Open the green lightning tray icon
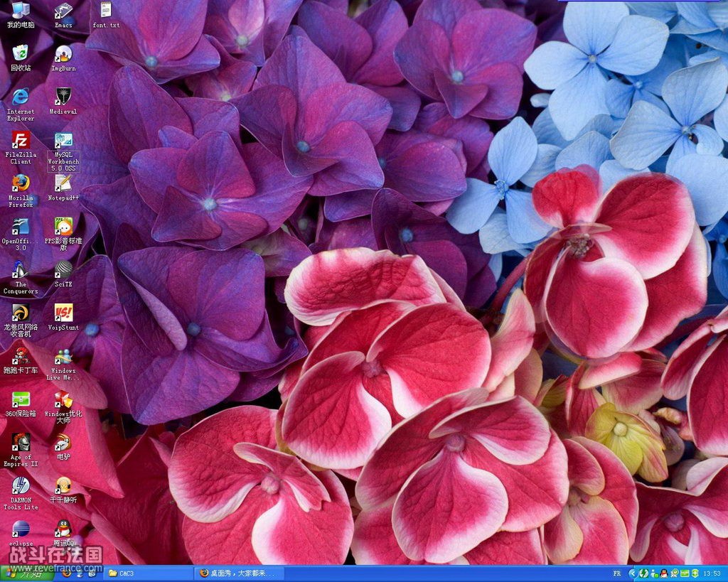 point(644,573)
